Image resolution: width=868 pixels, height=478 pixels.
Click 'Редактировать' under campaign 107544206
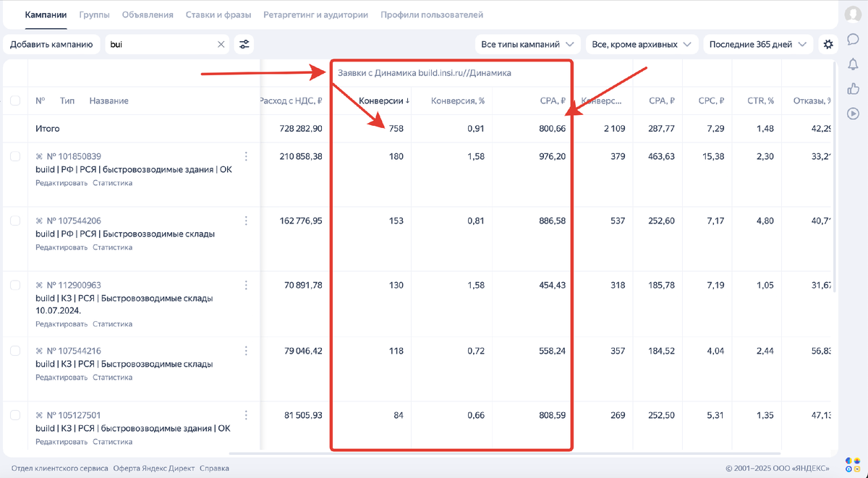pos(61,247)
